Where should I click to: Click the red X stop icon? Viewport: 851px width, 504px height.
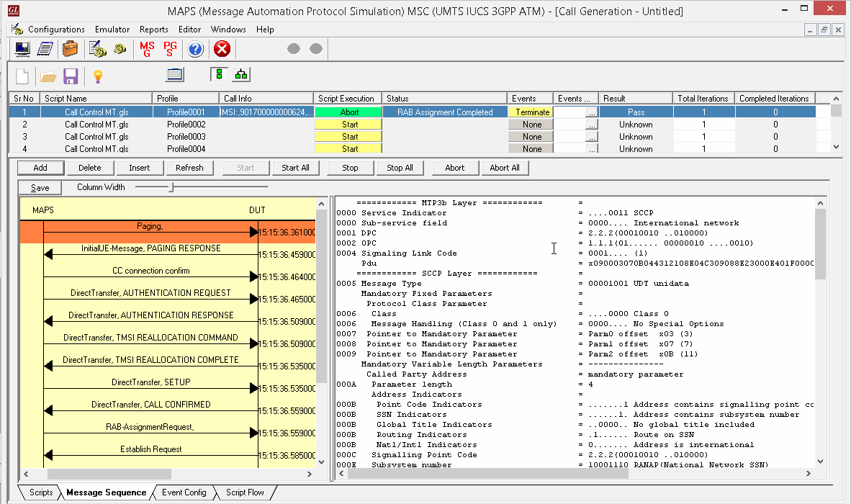[x=222, y=50]
